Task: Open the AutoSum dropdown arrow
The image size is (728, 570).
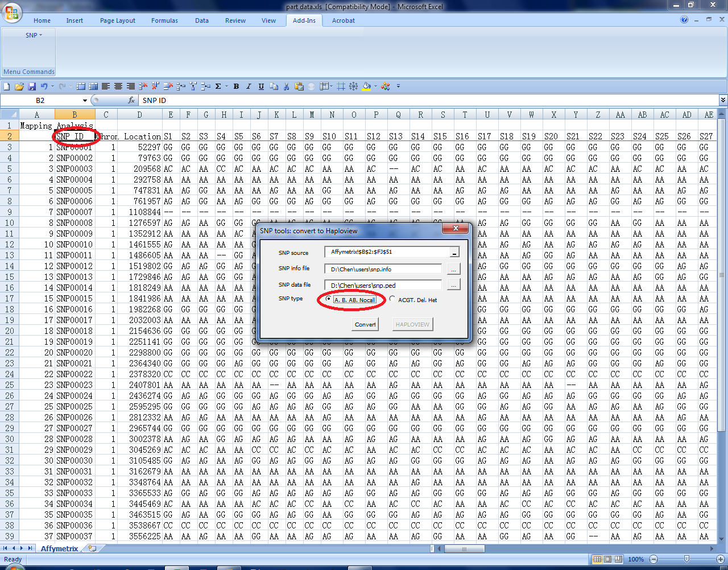Action: click(x=226, y=86)
